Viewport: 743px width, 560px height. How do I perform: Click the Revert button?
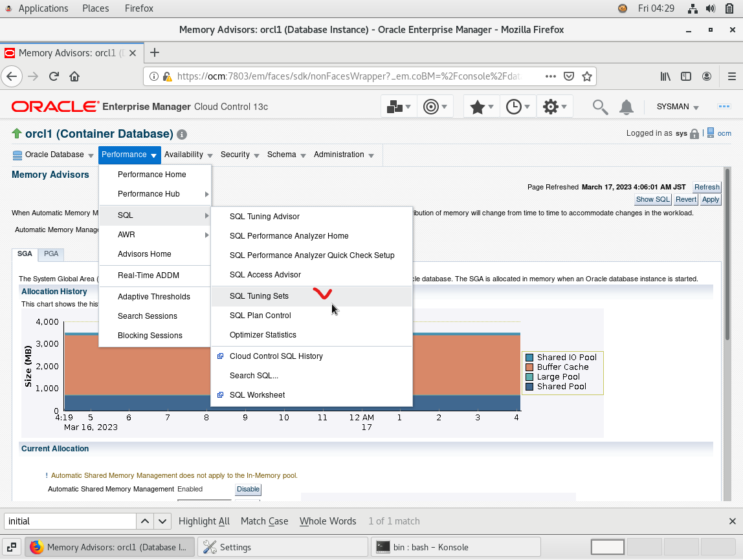click(x=685, y=200)
